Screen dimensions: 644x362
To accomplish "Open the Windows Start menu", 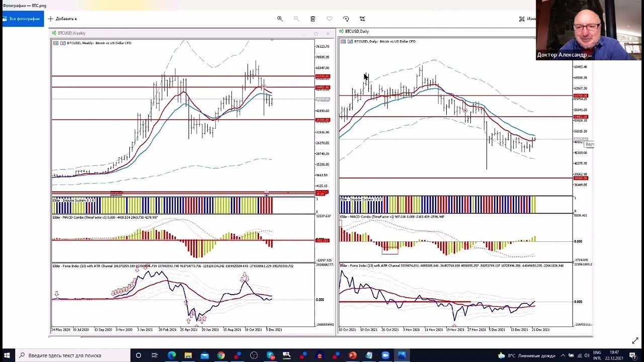I will 8,355.
